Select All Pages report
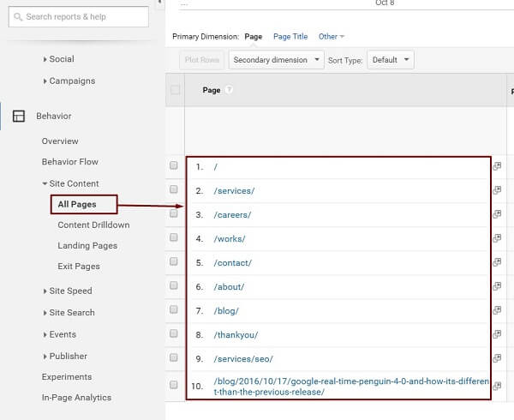This screenshot has height=420, width=514. pyautogui.click(x=77, y=204)
